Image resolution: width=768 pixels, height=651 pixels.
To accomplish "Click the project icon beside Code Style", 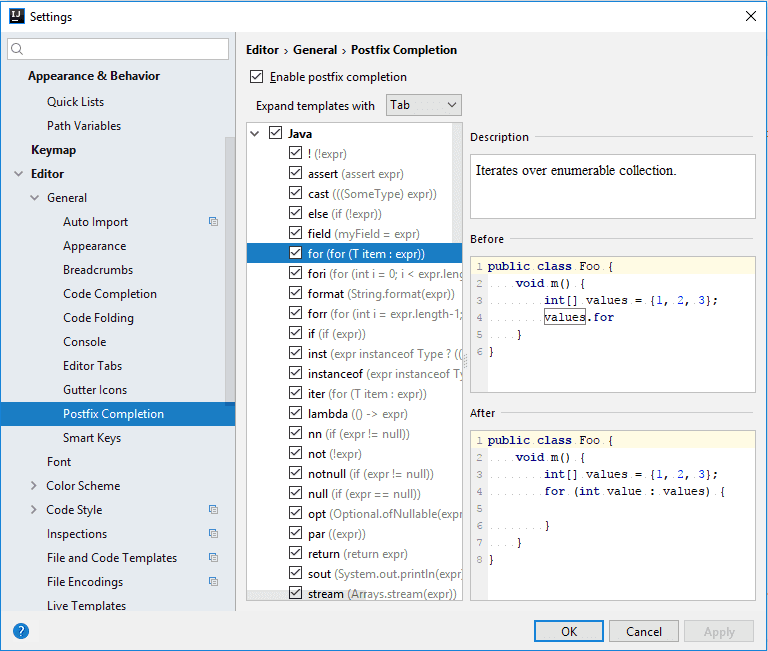I will coord(213,510).
